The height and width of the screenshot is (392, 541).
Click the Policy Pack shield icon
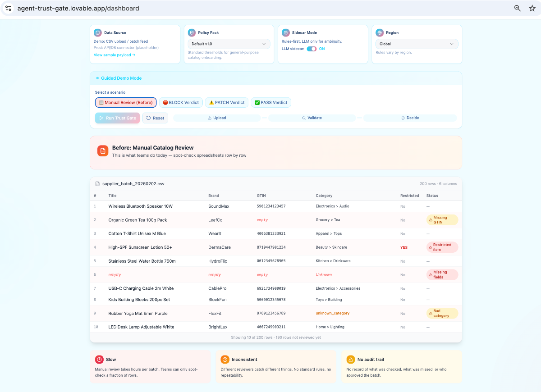(192, 32)
